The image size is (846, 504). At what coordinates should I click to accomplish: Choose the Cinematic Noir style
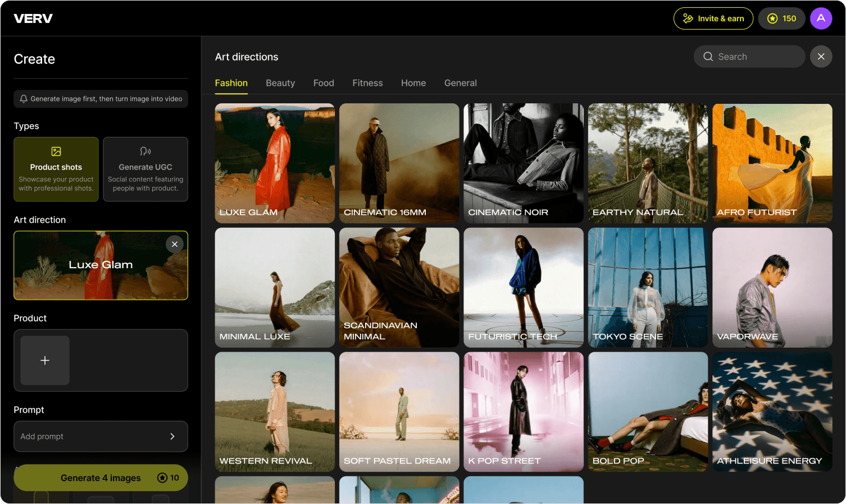click(x=524, y=163)
